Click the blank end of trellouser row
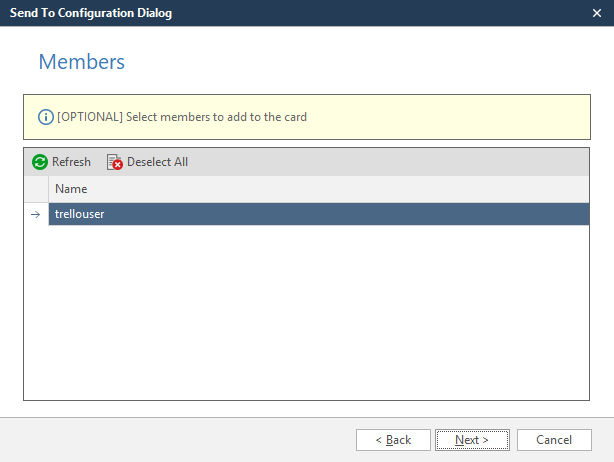Image resolution: width=614 pixels, height=462 pixels. point(450,214)
